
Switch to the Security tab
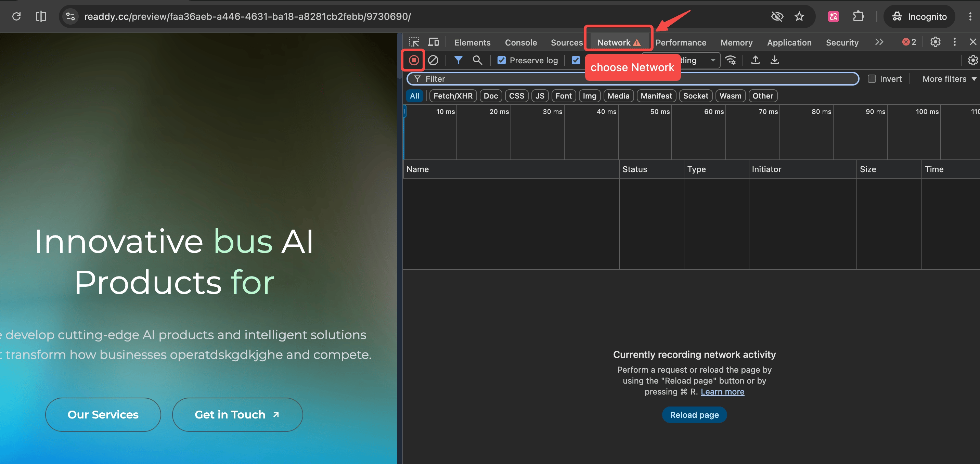[842, 42]
